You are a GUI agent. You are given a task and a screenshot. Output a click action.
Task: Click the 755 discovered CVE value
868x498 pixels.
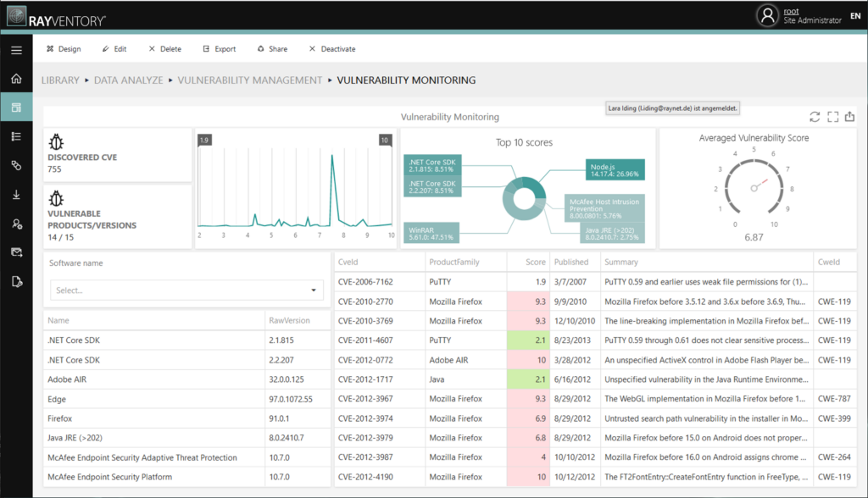click(54, 169)
